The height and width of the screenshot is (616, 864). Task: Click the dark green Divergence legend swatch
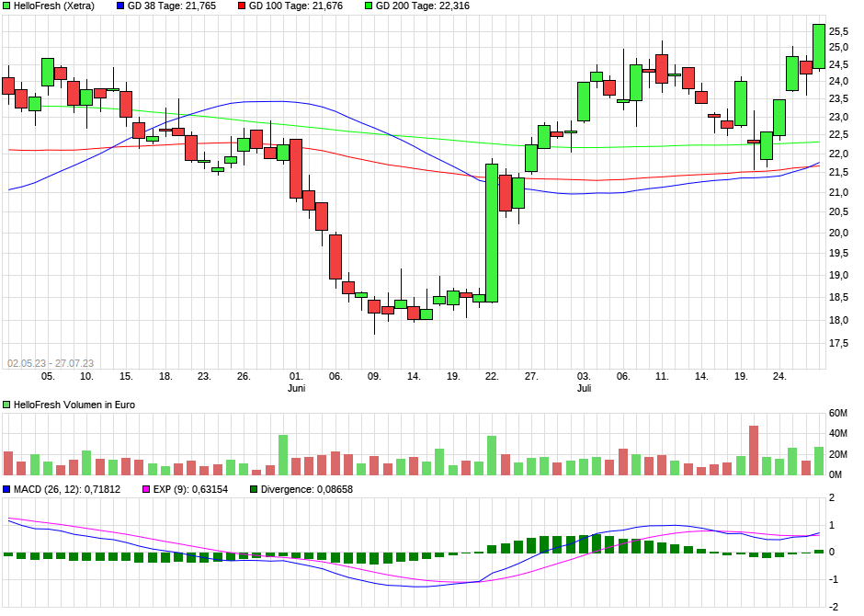pos(254,489)
